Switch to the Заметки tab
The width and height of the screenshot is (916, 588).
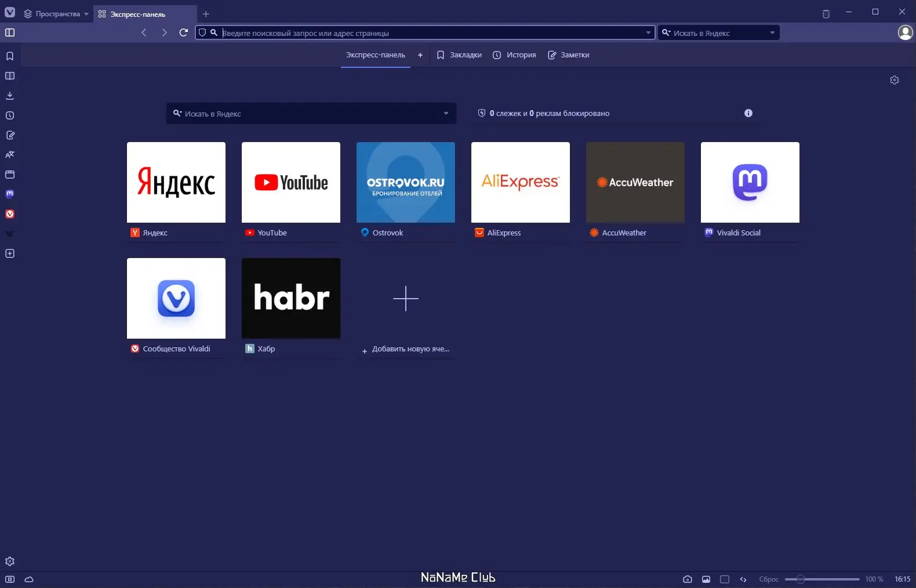[569, 55]
